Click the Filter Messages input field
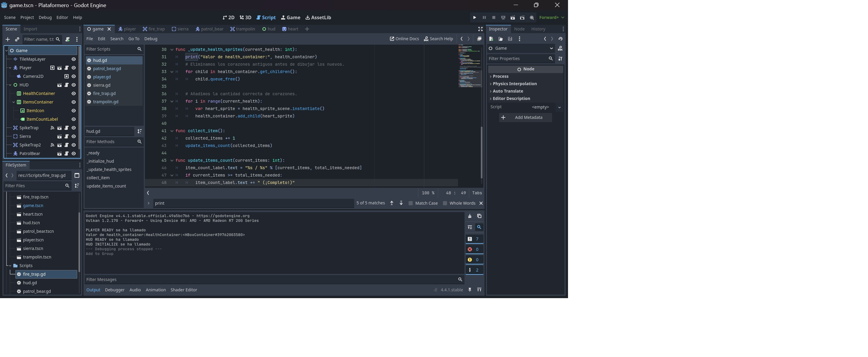The width and height of the screenshot is (868, 357). pos(270,280)
